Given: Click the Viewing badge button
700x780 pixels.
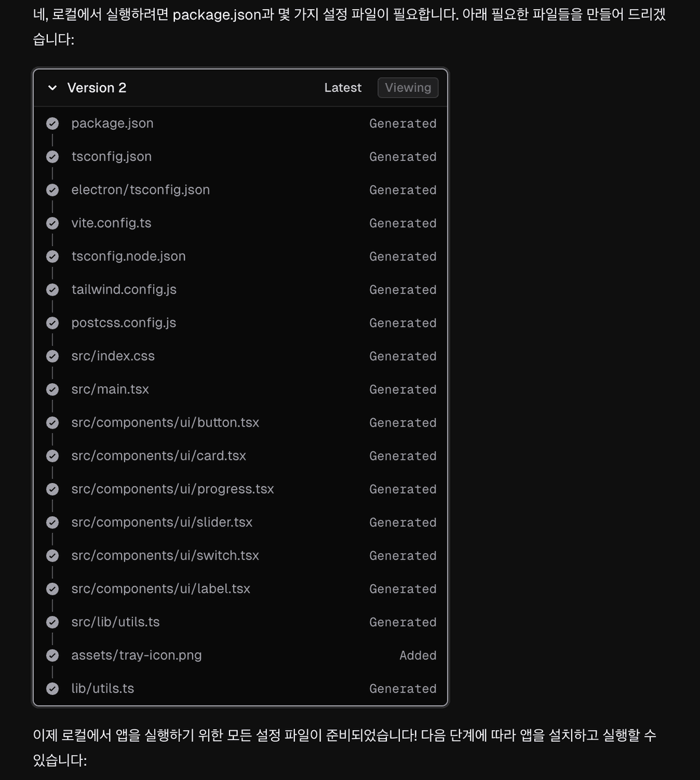Looking at the screenshot, I should (x=408, y=88).
